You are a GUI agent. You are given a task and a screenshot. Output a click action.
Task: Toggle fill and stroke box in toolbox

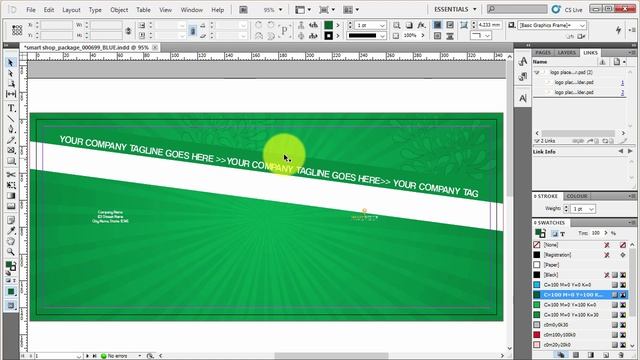tap(11, 266)
